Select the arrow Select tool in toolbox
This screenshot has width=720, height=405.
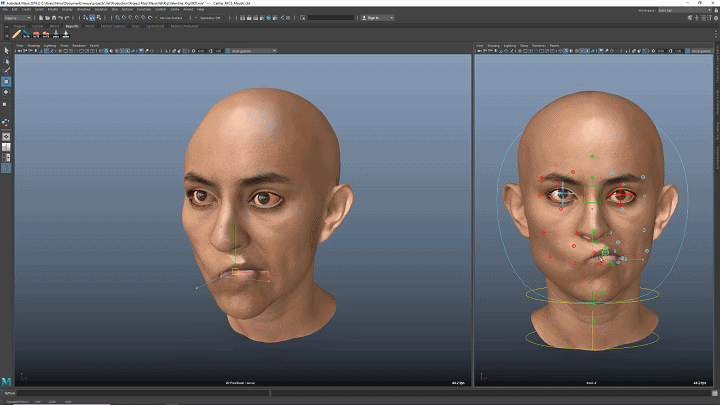click(6, 49)
